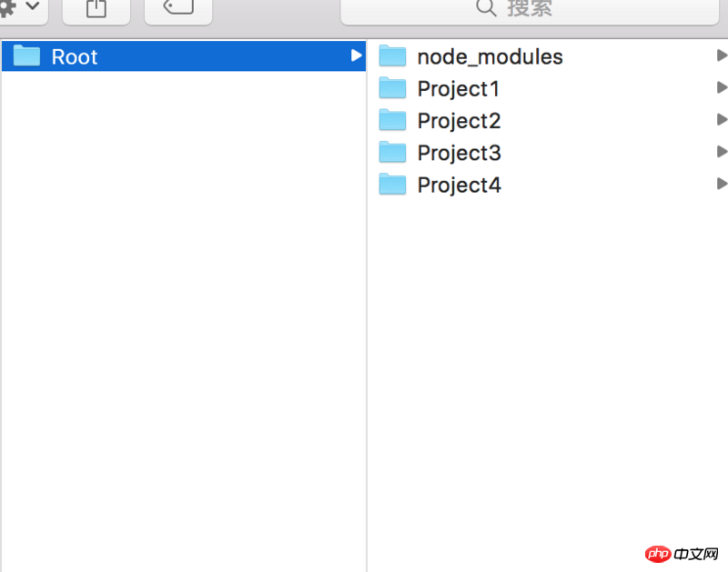Screen dimensions: 728x572
Task: Expand the Root folder arrow
Action: click(x=356, y=55)
